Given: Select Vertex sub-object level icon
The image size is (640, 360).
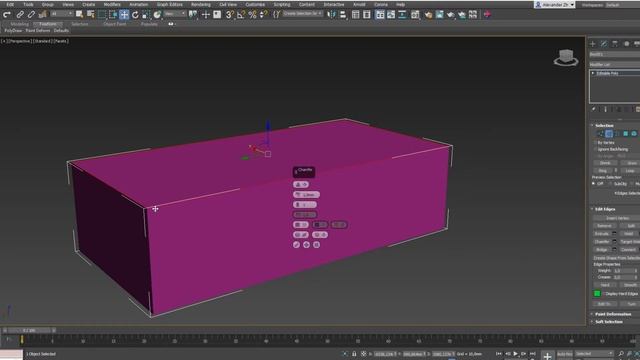Looking at the screenshot, I should tap(600, 133).
